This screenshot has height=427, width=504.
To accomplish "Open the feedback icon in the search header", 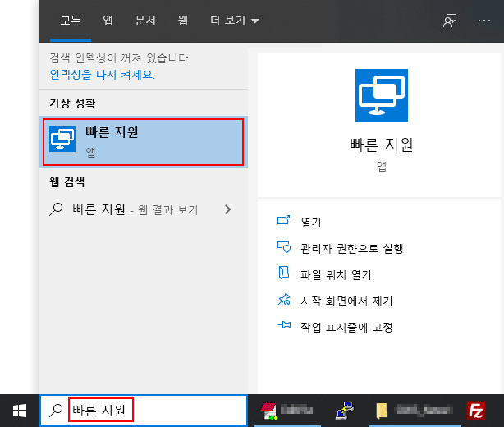I will [x=449, y=21].
